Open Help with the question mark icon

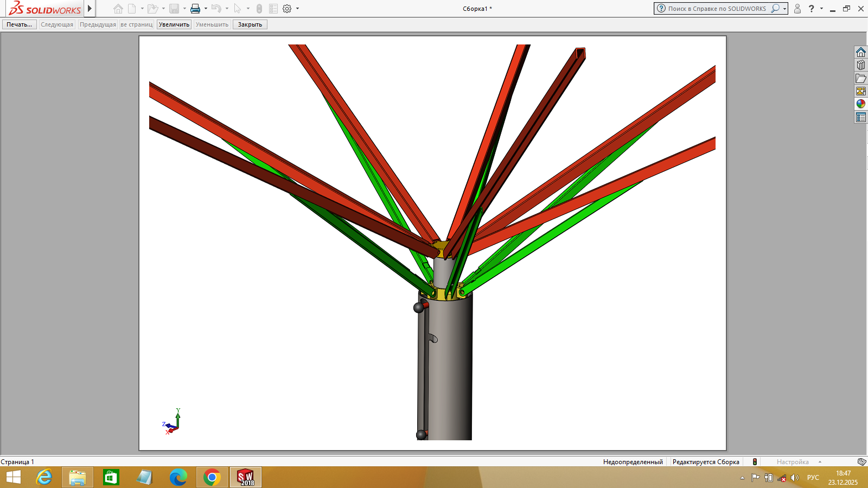pyautogui.click(x=812, y=9)
